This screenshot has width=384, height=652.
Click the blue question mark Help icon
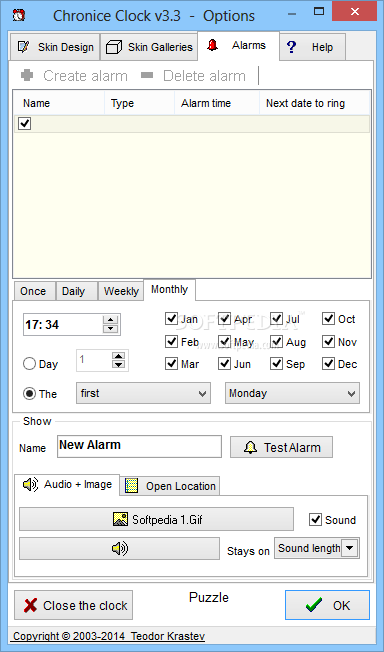coord(292,47)
